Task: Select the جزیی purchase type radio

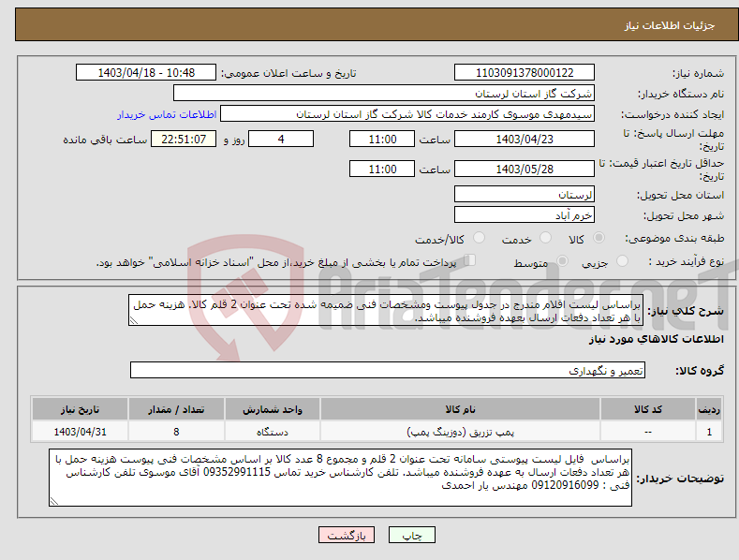Action: (x=622, y=260)
